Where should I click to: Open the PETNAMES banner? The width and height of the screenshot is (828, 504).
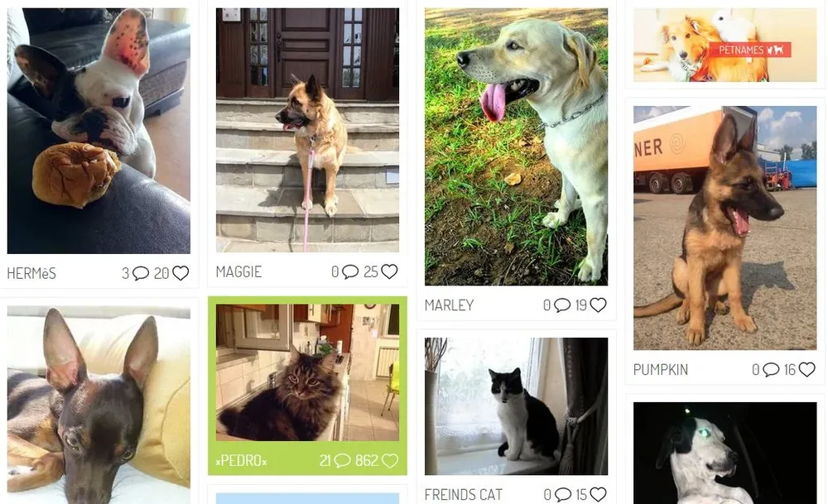[x=725, y=45]
